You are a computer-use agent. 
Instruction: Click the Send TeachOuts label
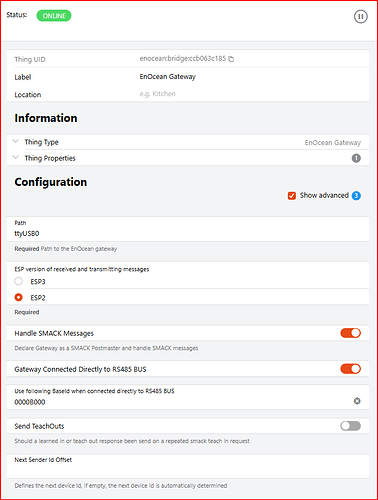39,426
